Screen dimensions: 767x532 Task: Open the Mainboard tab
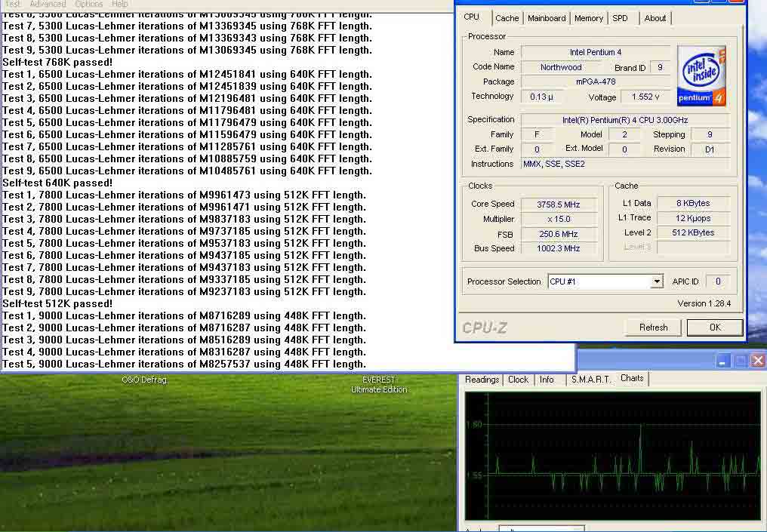(547, 18)
